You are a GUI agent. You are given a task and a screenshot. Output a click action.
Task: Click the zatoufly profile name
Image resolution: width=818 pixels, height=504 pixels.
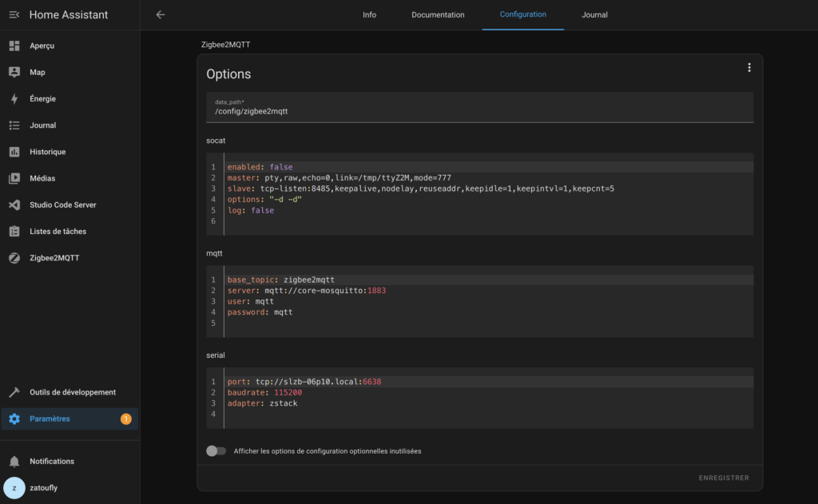(x=43, y=488)
